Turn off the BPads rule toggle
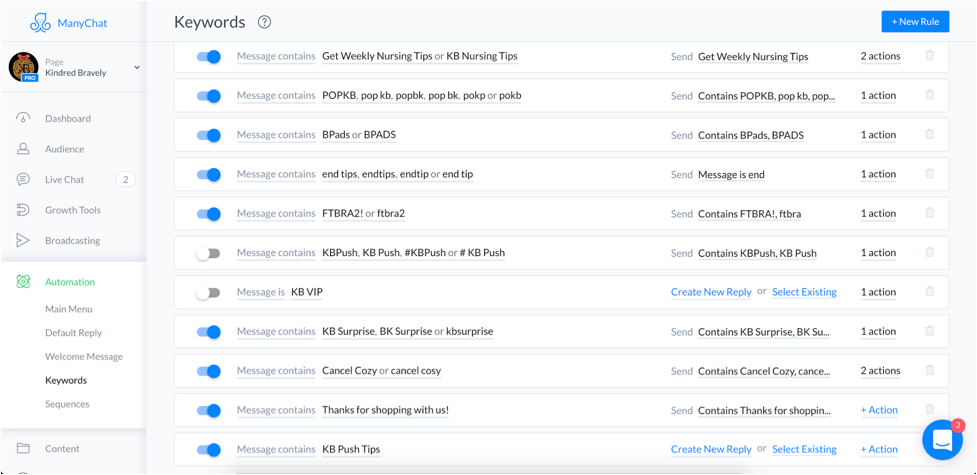This screenshot has height=475, width=977. coord(209,135)
